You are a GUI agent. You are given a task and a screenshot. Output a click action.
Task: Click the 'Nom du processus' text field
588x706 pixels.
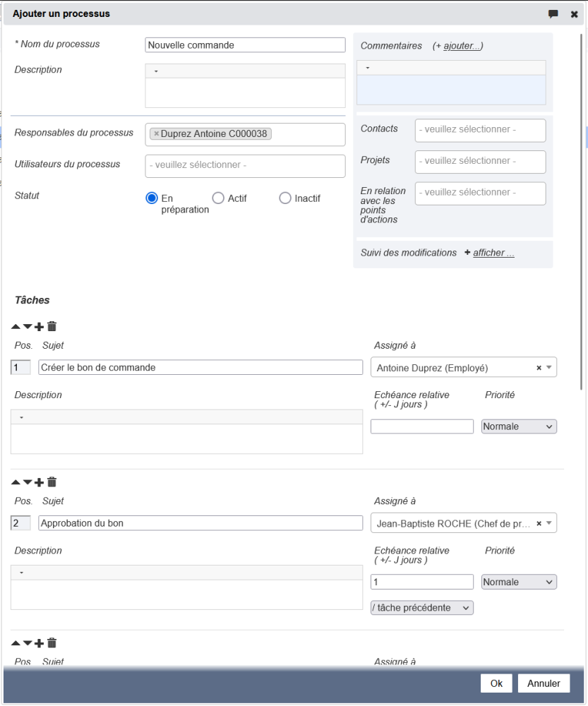coord(244,45)
